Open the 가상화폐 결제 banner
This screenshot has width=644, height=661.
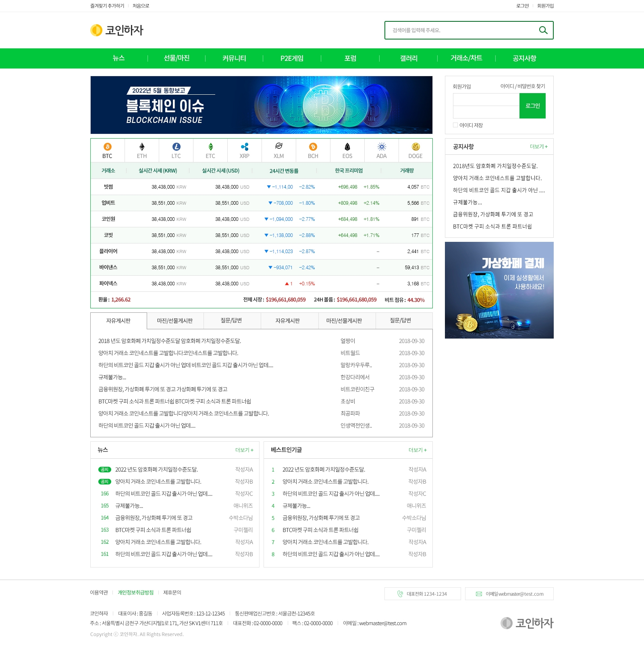click(499, 290)
